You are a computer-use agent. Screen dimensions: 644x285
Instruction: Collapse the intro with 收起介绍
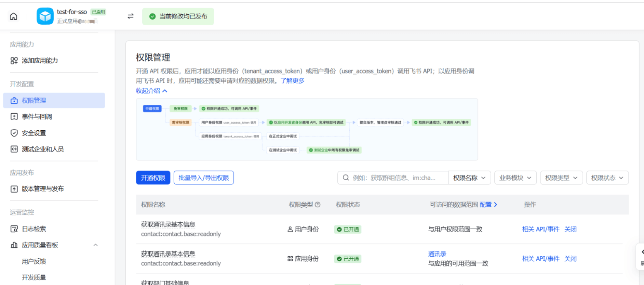151,91
